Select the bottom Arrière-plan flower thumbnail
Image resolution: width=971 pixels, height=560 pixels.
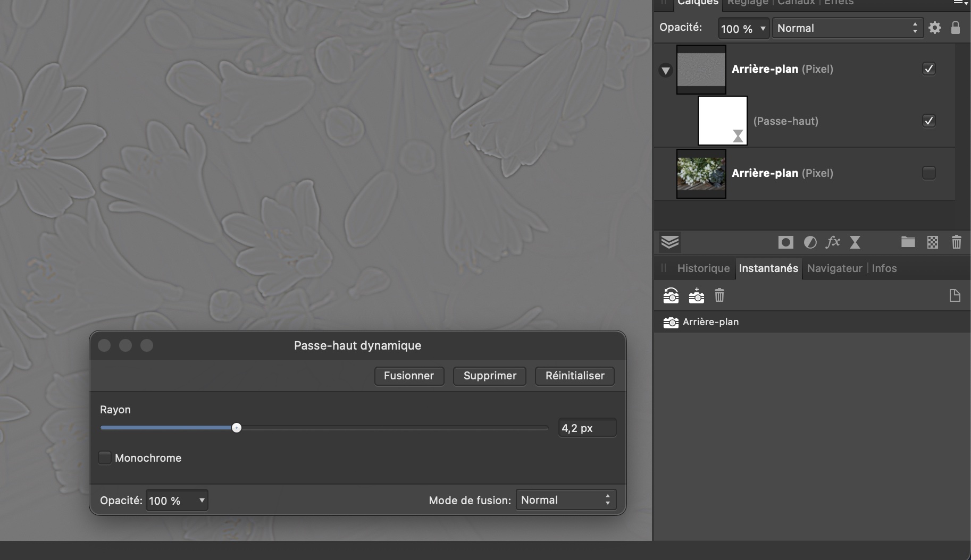[701, 173]
